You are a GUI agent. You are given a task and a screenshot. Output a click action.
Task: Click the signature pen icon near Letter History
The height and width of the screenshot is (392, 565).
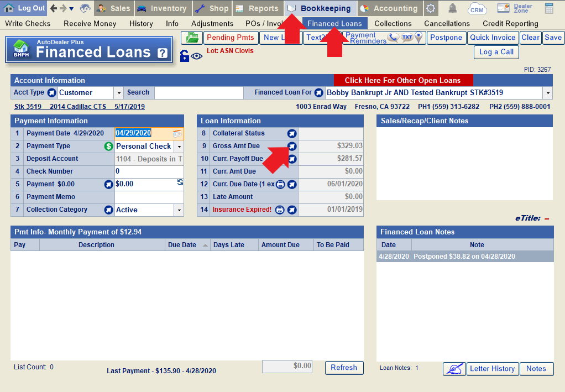(454, 369)
